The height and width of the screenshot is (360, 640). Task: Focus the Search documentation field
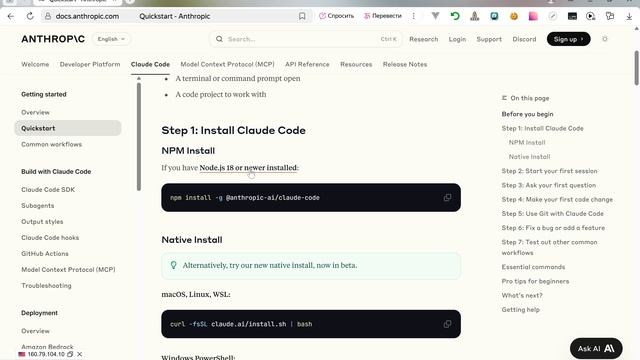tap(306, 39)
